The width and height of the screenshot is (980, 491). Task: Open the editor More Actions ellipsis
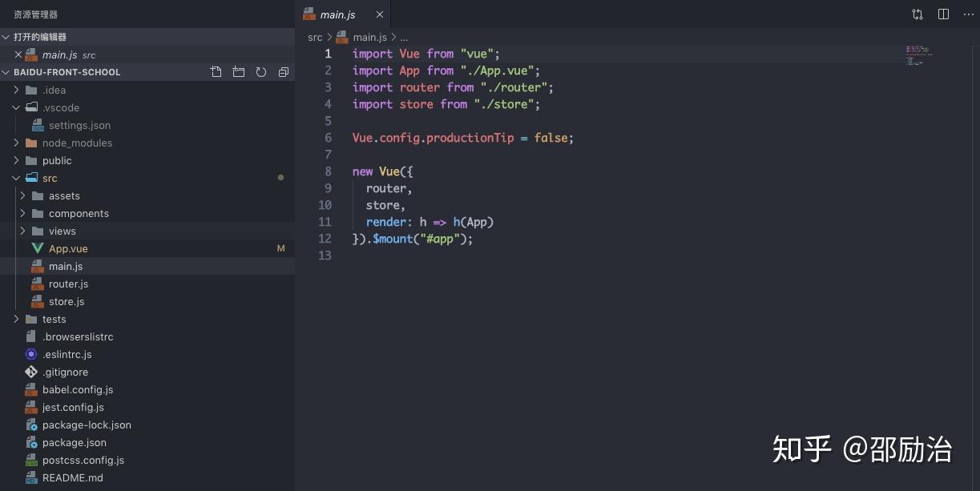pos(969,14)
